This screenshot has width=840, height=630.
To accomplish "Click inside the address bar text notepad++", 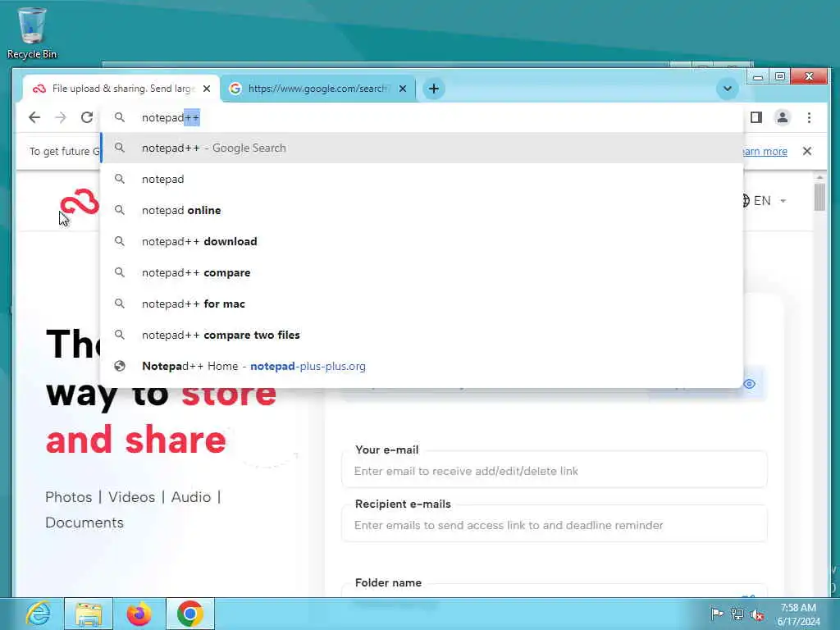I will point(171,118).
